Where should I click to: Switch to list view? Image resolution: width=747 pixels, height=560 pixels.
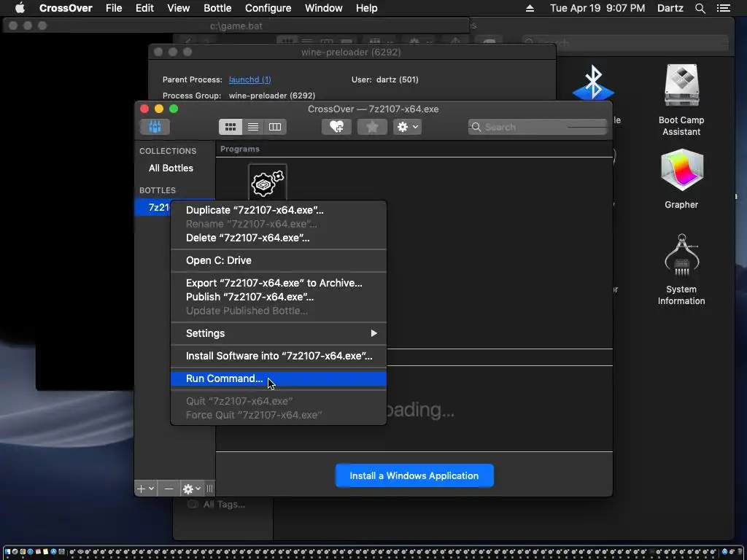click(x=253, y=127)
